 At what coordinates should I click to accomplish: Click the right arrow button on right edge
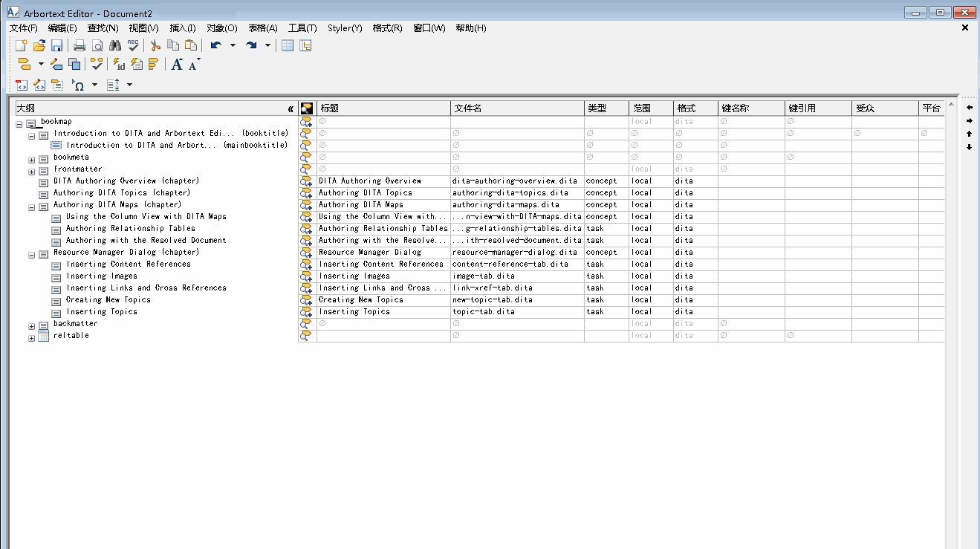pos(970,120)
